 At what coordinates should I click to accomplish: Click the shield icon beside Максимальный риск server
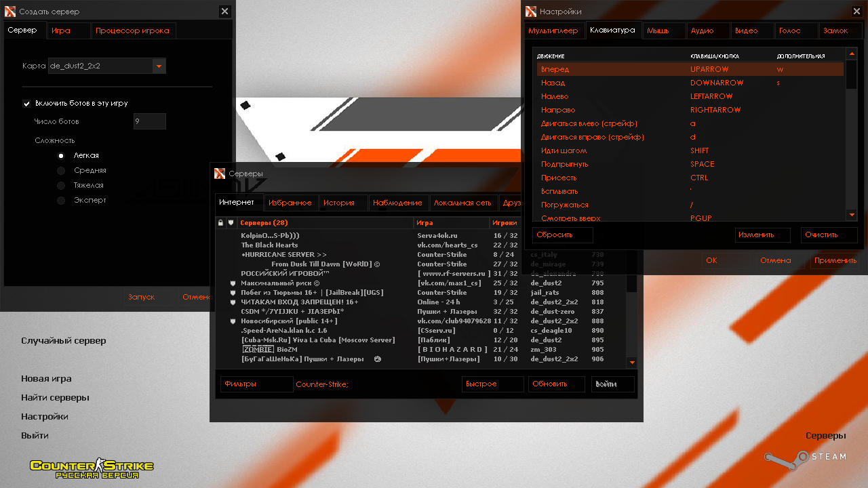coord(232,283)
